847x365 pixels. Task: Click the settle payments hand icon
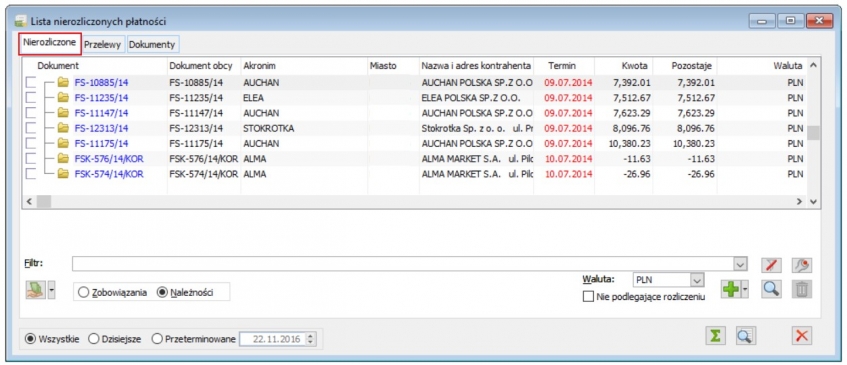click(x=36, y=290)
